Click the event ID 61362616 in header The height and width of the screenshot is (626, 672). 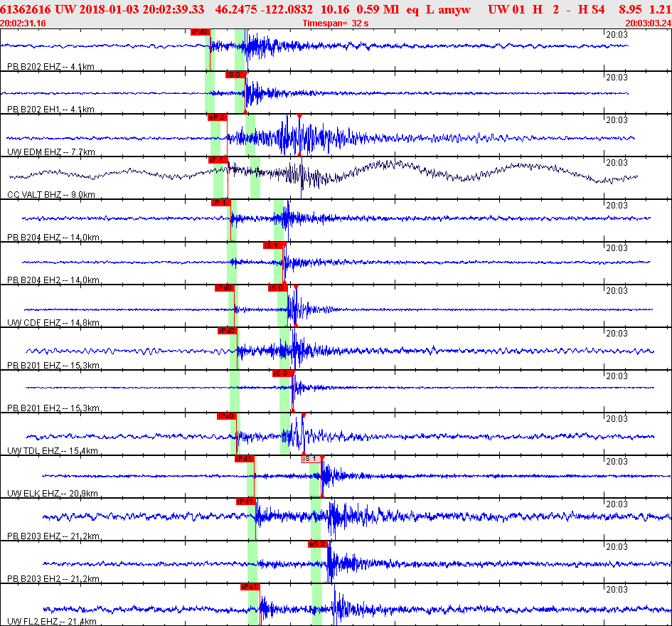tap(26, 9)
